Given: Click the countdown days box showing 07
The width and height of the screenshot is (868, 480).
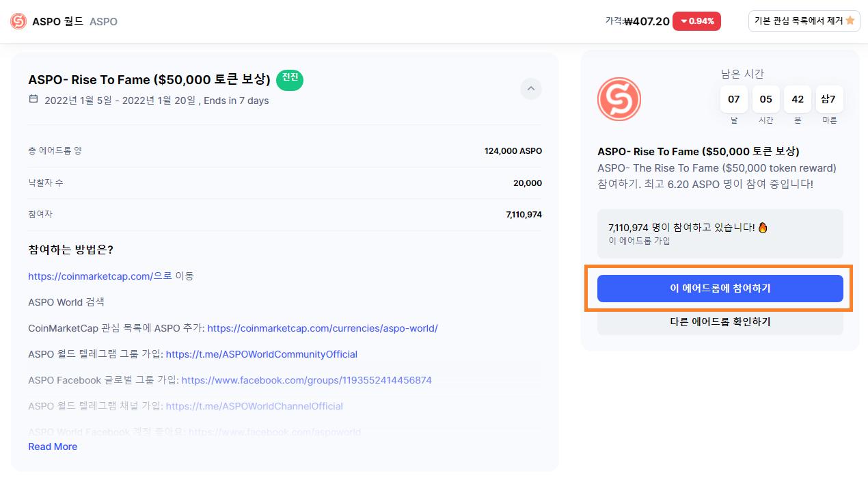Looking at the screenshot, I should tap(734, 99).
